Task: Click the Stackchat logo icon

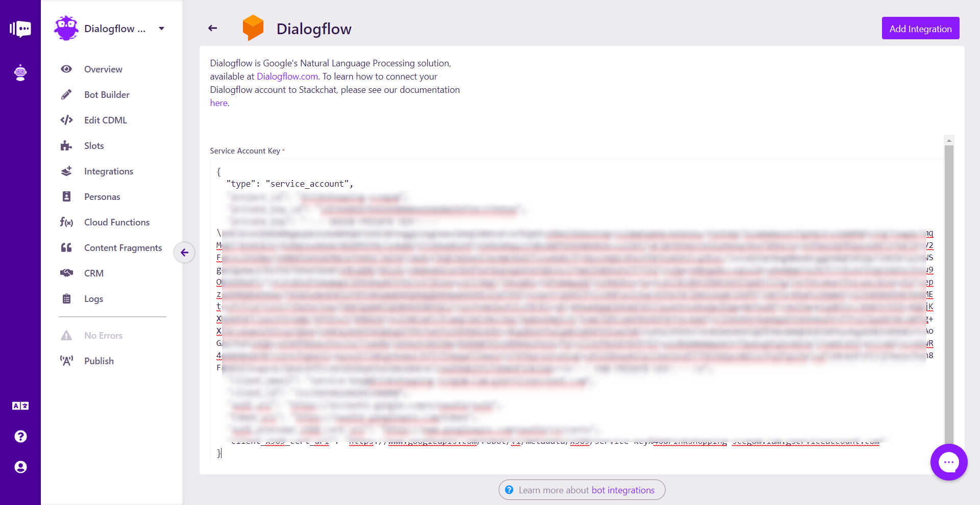Action: pyautogui.click(x=20, y=29)
